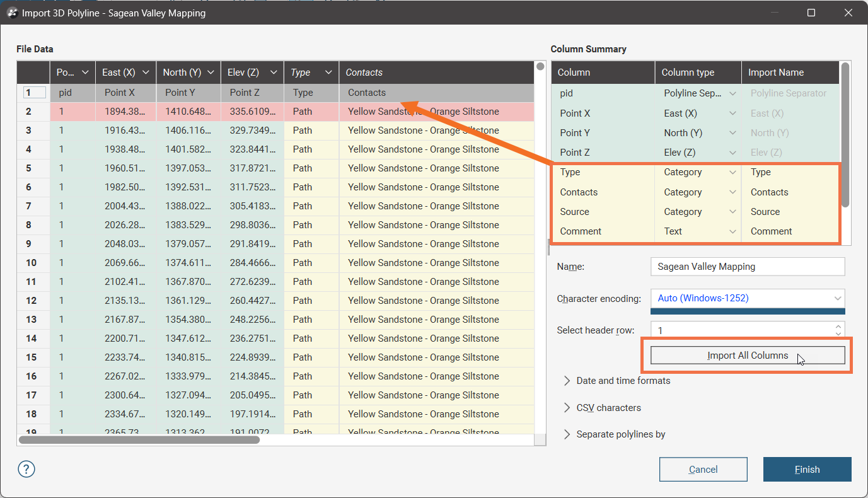Expand Date and time formats section
868x498 pixels.
(567, 381)
